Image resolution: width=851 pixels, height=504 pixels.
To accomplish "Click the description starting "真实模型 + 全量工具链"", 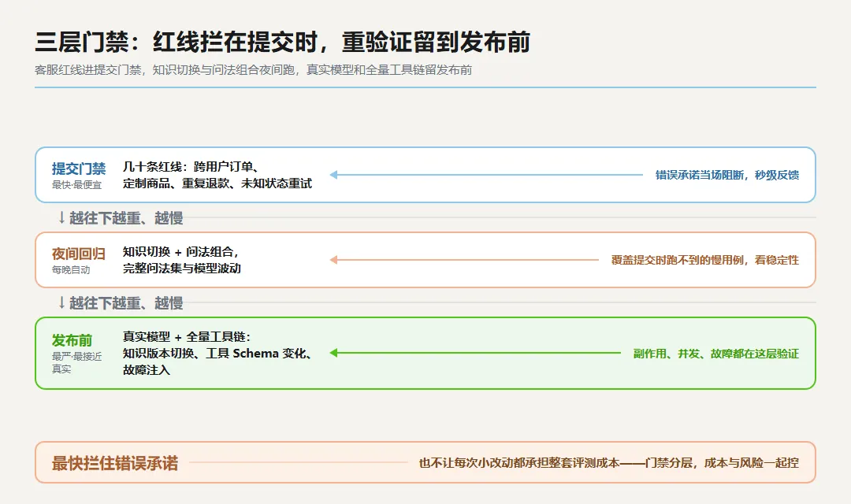I will click(217, 353).
